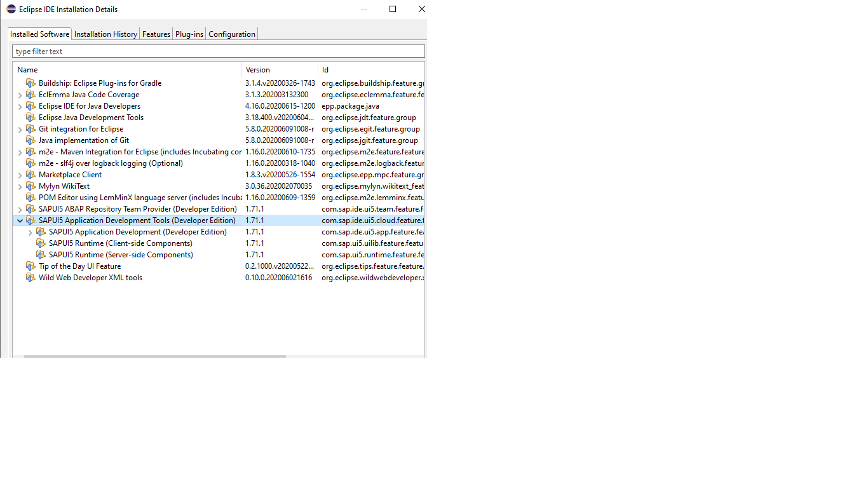This screenshot has width=868, height=488.
Task: Maximize the Installation Details window
Action: click(x=393, y=9)
